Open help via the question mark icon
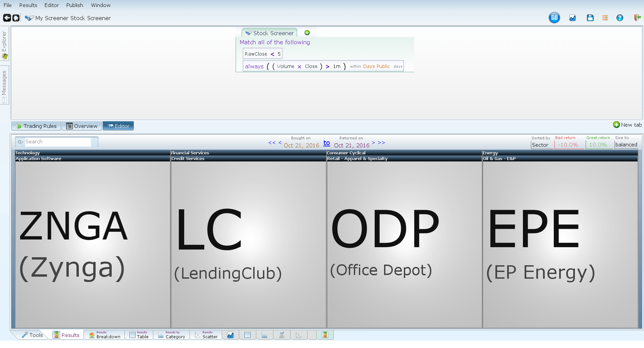 (x=620, y=18)
